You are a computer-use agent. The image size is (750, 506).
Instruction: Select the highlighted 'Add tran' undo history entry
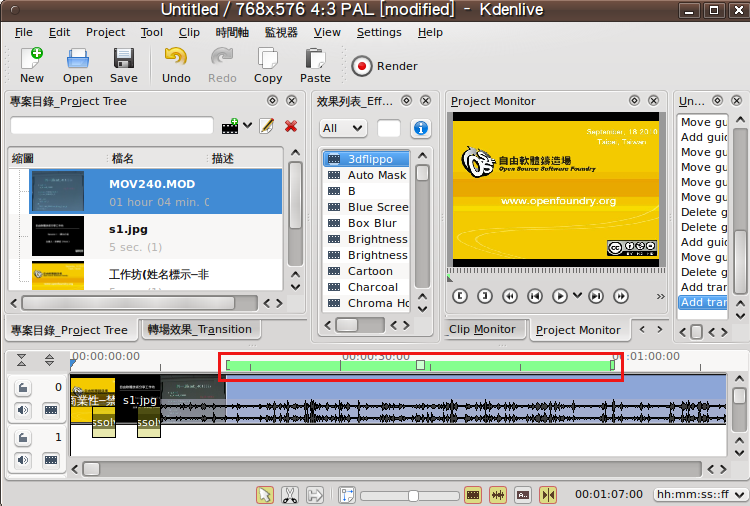(x=703, y=302)
